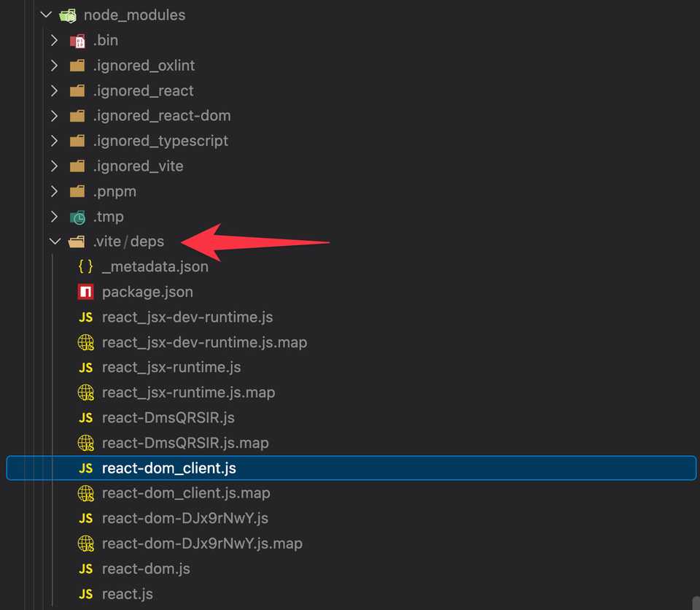Open react_jsx-runtime.js file
The width and height of the screenshot is (700, 610).
[171, 367]
